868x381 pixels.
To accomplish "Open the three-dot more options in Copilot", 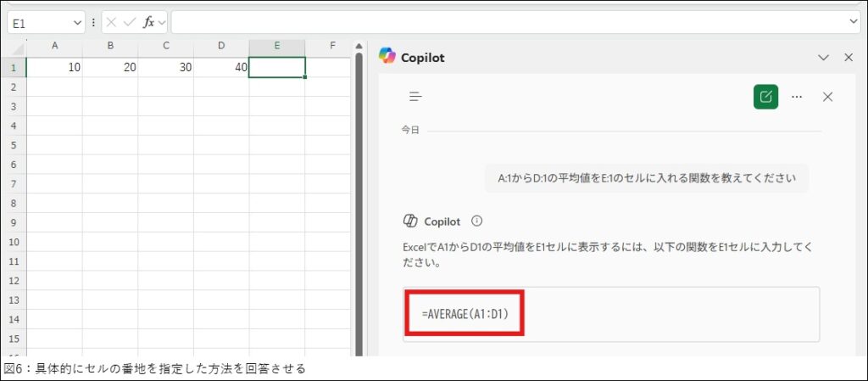I will point(797,97).
